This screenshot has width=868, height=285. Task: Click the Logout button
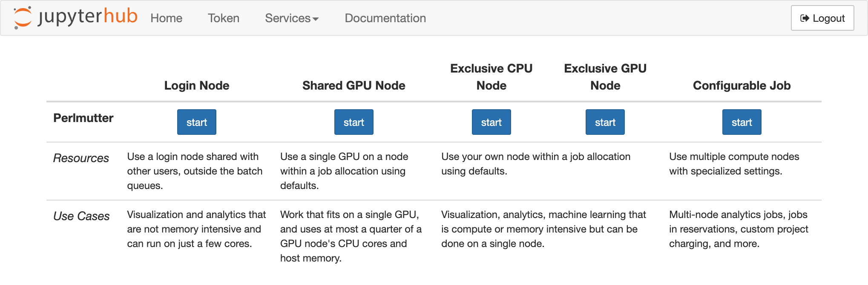click(x=822, y=18)
